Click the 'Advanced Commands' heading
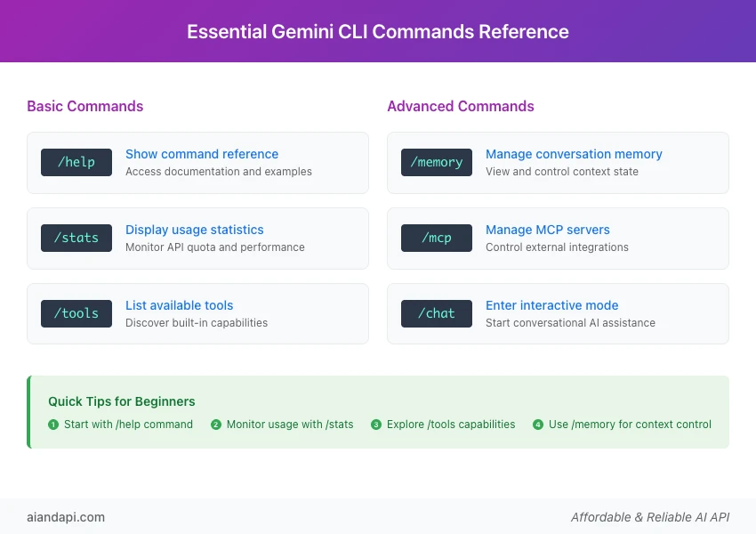The height and width of the screenshot is (534, 756). 461,106
